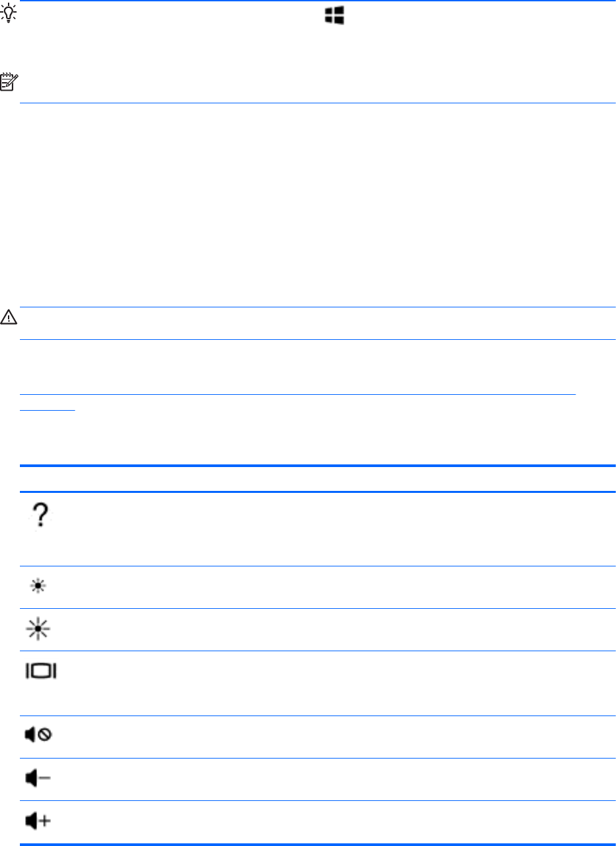
Task: Click the Windows logo icon
Action: coord(334,17)
